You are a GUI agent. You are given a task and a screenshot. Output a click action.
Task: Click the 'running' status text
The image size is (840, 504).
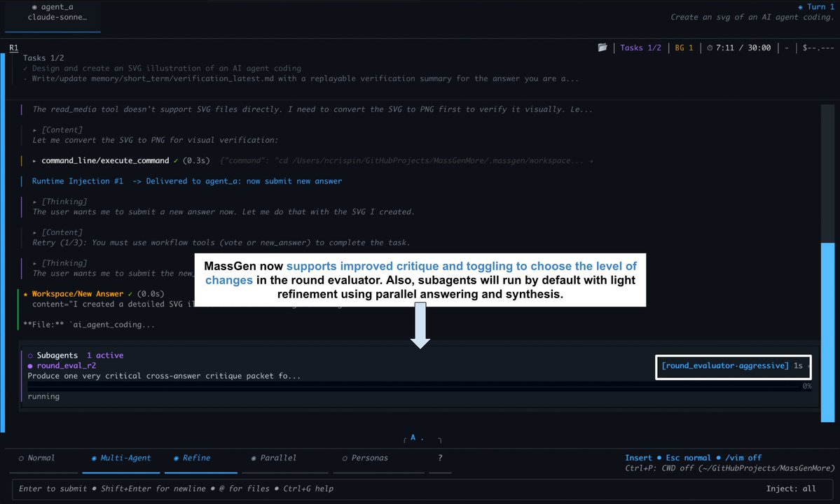tap(43, 396)
